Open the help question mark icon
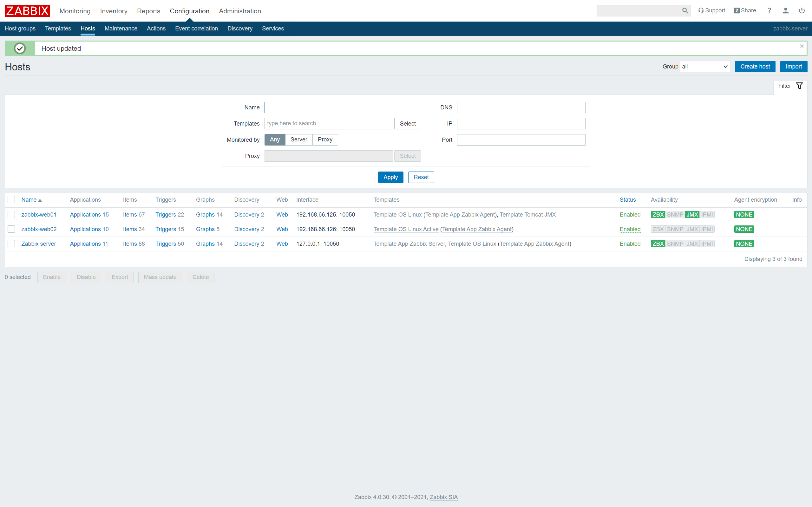This screenshot has height=507, width=812. tap(769, 11)
